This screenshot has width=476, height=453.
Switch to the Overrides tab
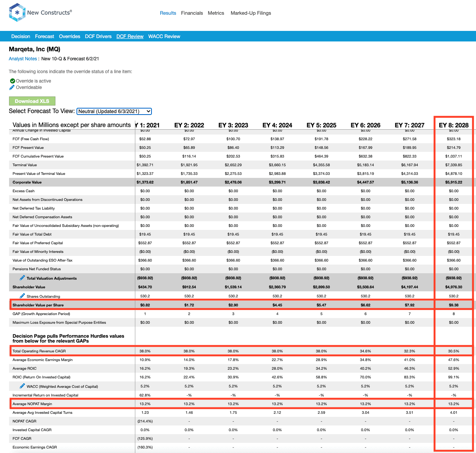(x=69, y=36)
